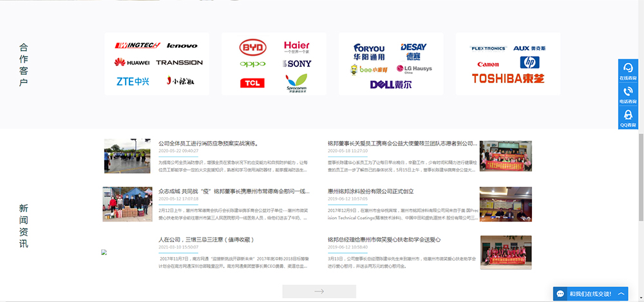644x302 pixels.
Task: Expand the chat widget with chevron arrow
Action: pyautogui.click(x=621, y=294)
